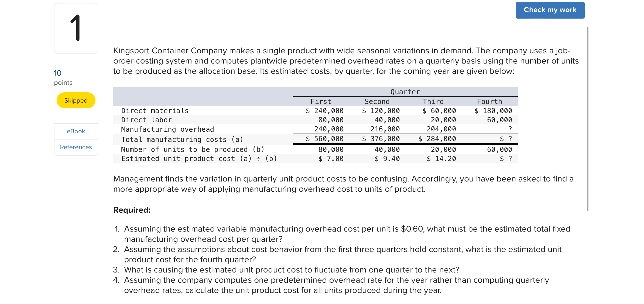This screenshot has width=644, height=304.
Task: Select the Direct materials row in the table
Action: (x=155, y=110)
